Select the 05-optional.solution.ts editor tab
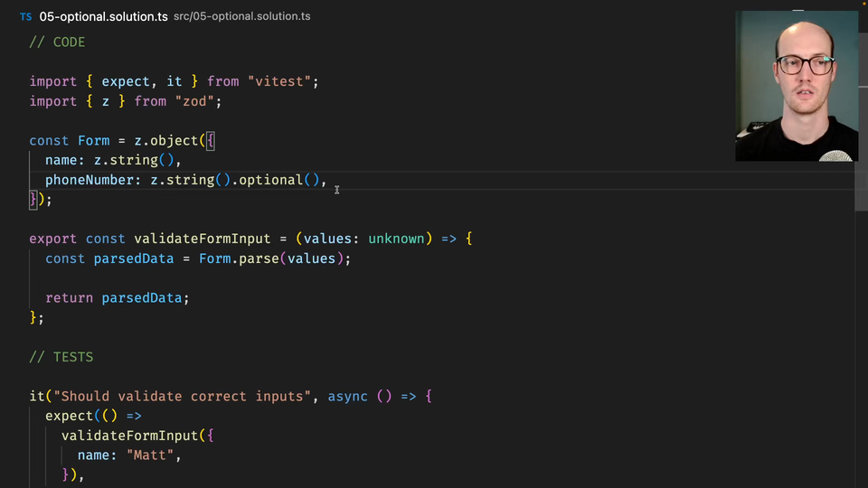 pos(103,17)
